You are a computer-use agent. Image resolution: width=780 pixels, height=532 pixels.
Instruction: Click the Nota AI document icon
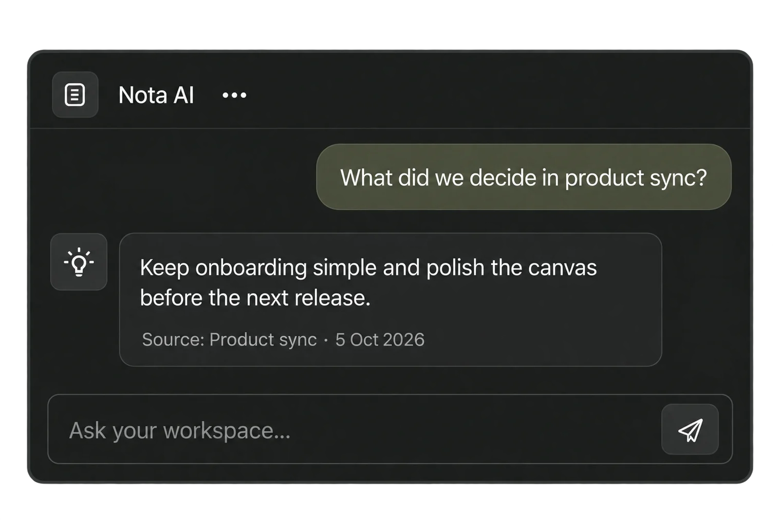click(x=75, y=95)
